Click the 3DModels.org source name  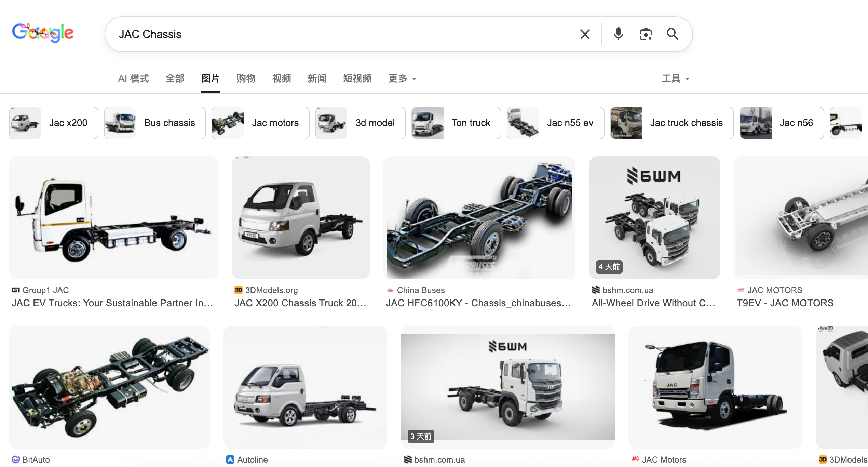click(272, 290)
